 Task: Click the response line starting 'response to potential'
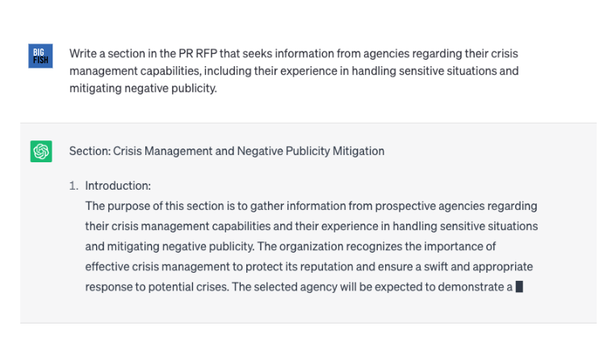coord(299,287)
